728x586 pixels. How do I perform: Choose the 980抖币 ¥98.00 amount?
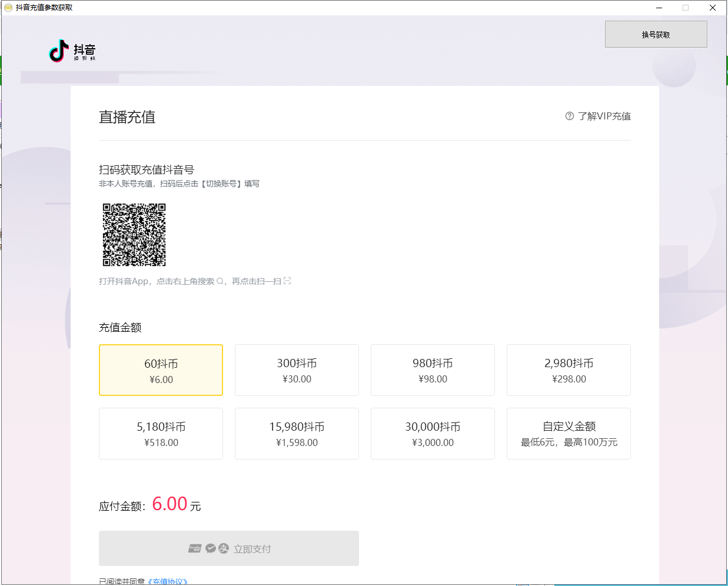[433, 370]
